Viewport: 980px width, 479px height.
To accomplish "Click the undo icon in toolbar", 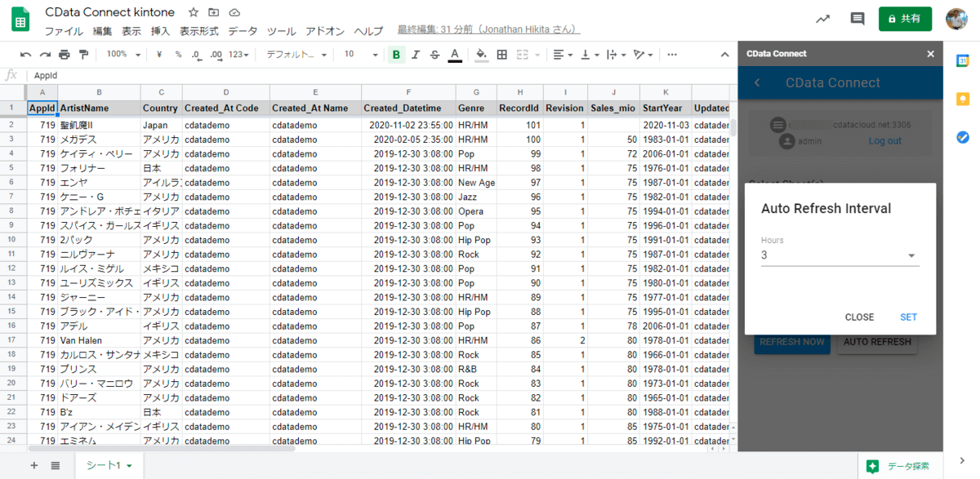I will pos(26,55).
